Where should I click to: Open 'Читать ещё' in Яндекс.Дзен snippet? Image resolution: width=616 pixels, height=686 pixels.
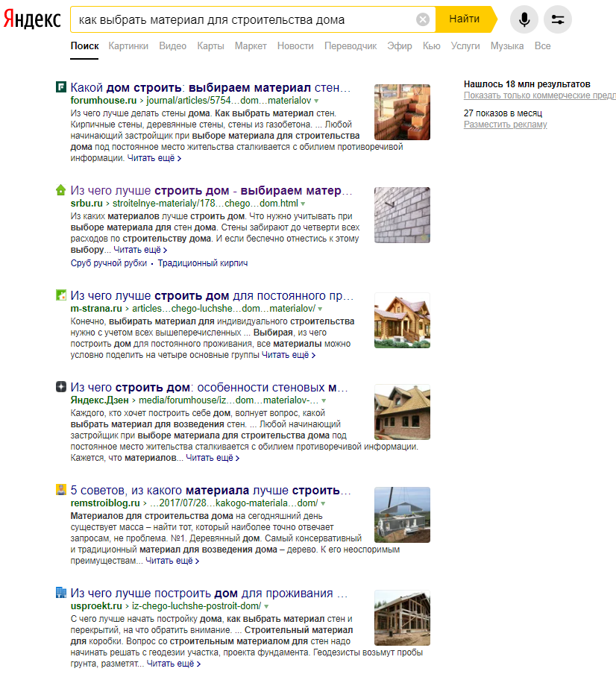213,458
